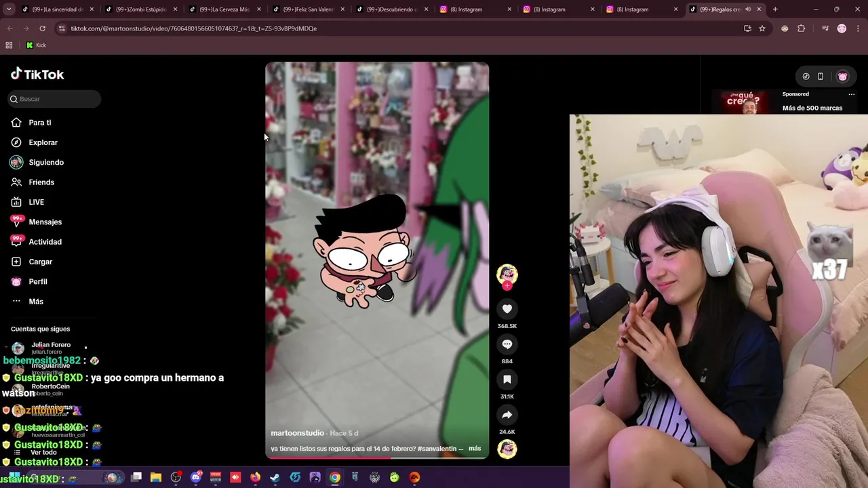Viewport: 868px width, 488px height.
Task: Open the tab search dropdown arrow
Action: pyautogui.click(x=9, y=9)
